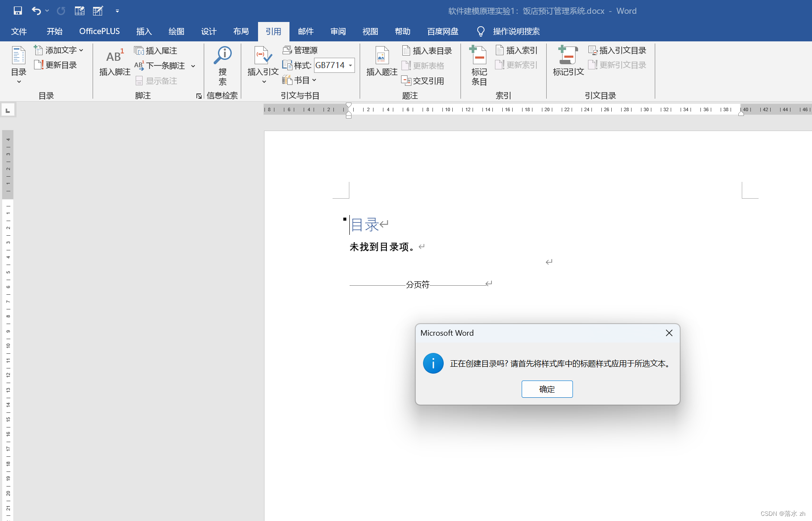Screen dimensions: 812x521
Task: Click the Undo arrow icon
Action: tap(36, 11)
